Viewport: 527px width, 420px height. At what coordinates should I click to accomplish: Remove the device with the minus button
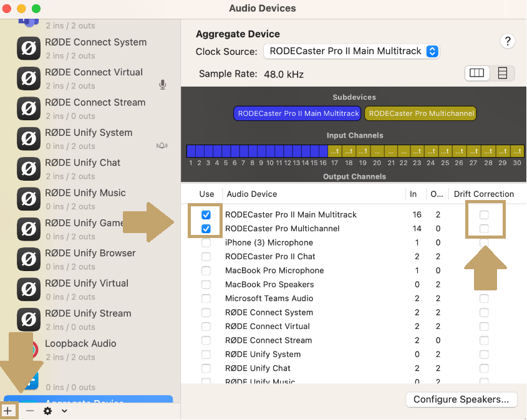(30, 411)
